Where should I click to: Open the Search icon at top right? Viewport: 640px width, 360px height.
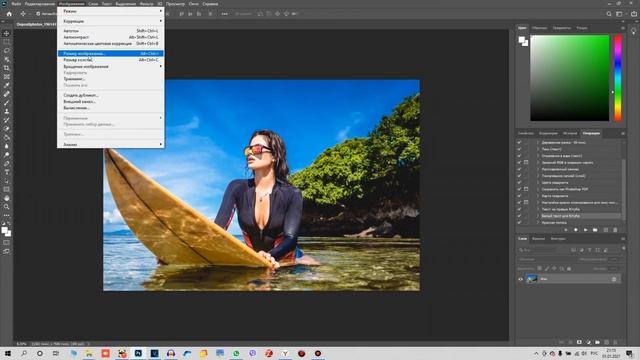pos(609,13)
